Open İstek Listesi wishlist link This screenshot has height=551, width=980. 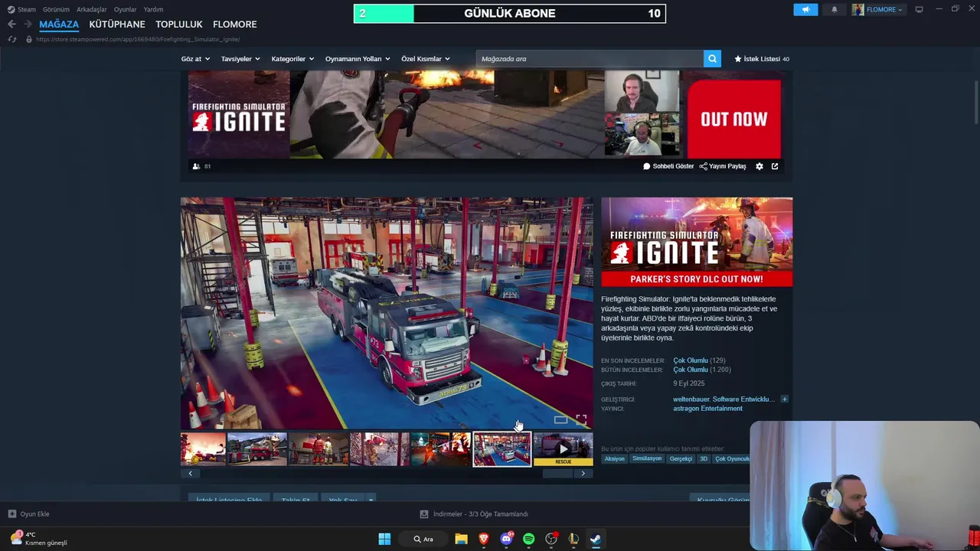tap(762, 59)
